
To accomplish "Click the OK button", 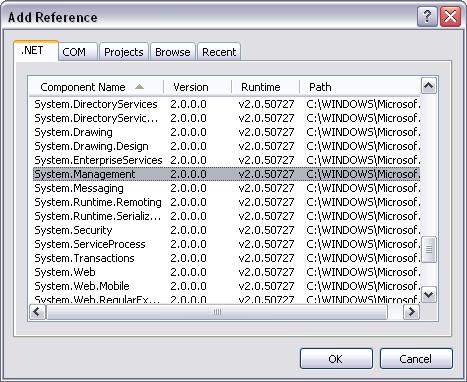I will tap(336, 359).
